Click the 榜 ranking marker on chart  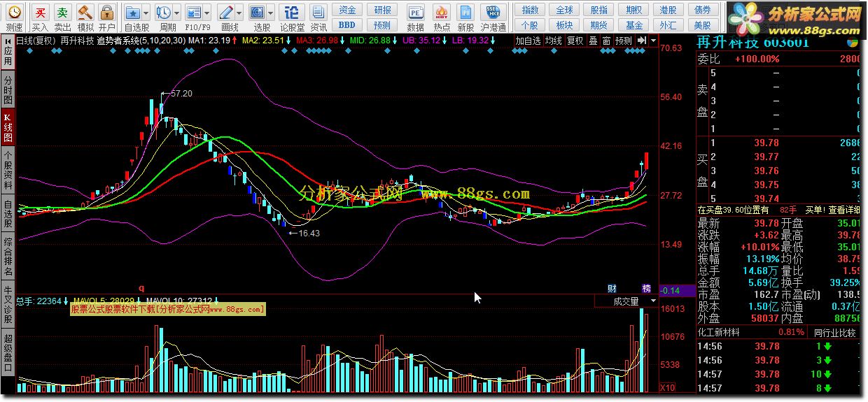click(x=646, y=288)
